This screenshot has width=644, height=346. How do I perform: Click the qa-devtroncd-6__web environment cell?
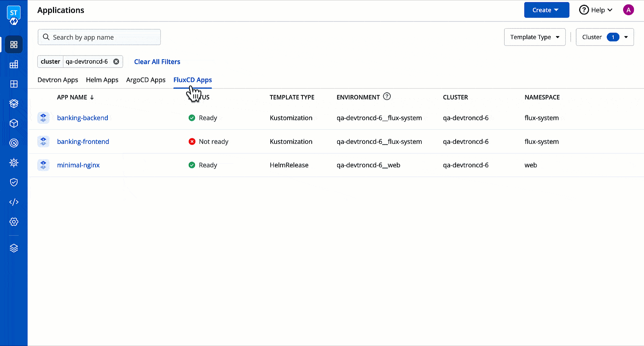[x=368, y=165]
